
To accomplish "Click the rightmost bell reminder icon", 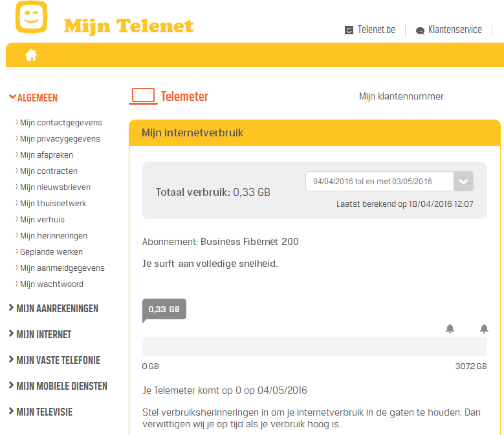I will [x=484, y=329].
